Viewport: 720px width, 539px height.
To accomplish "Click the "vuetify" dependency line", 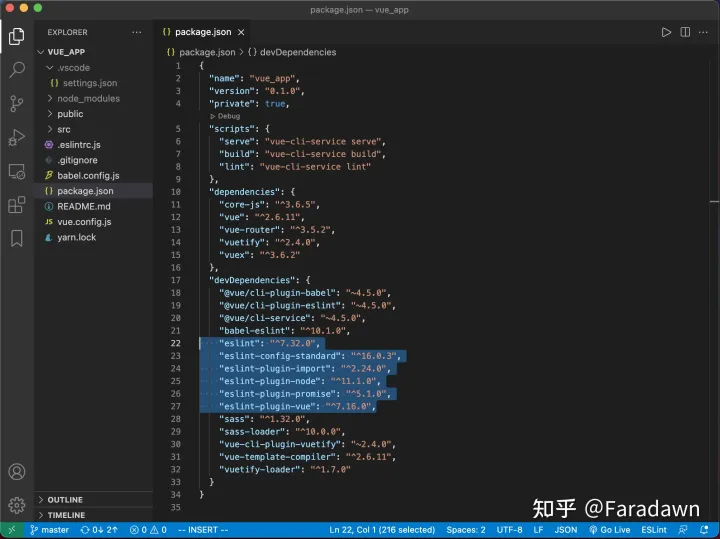I will [269, 242].
